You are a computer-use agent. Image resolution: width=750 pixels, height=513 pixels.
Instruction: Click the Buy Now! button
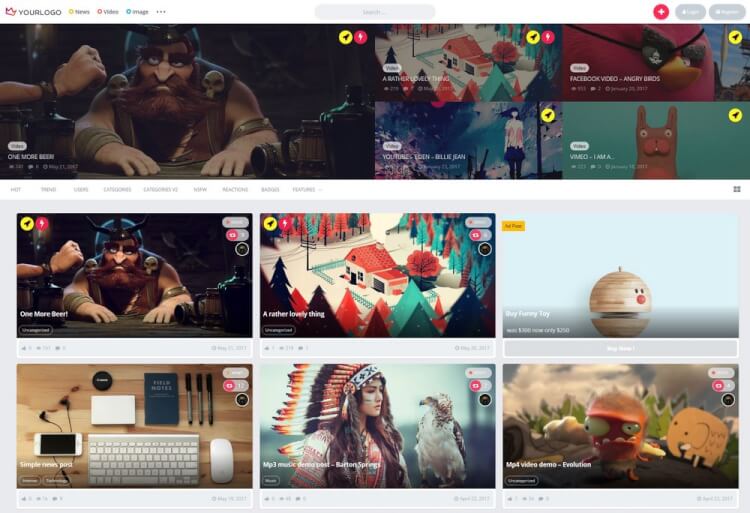click(x=620, y=348)
